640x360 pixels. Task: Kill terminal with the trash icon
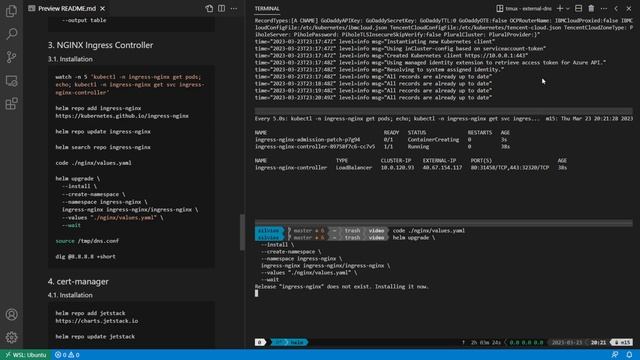(x=591, y=8)
